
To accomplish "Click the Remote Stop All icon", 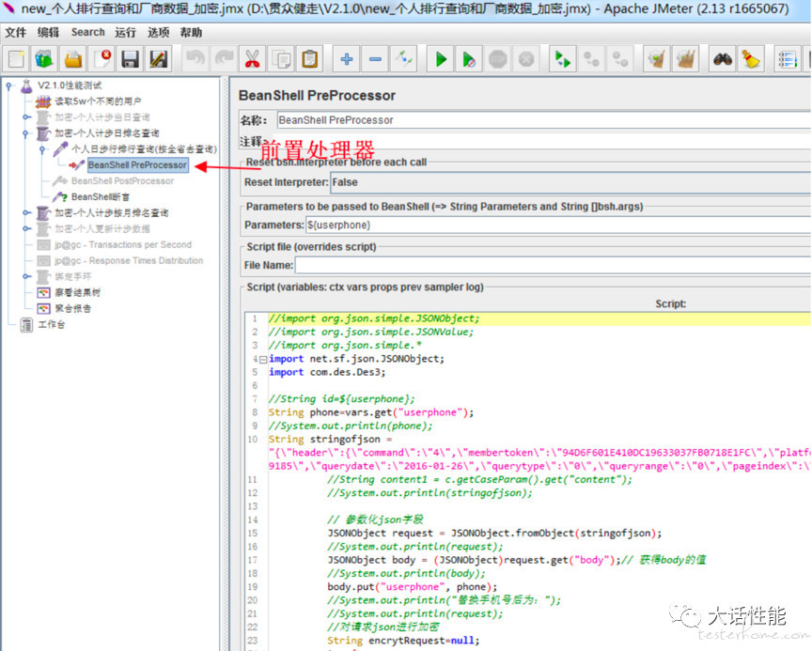I will [x=620, y=59].
